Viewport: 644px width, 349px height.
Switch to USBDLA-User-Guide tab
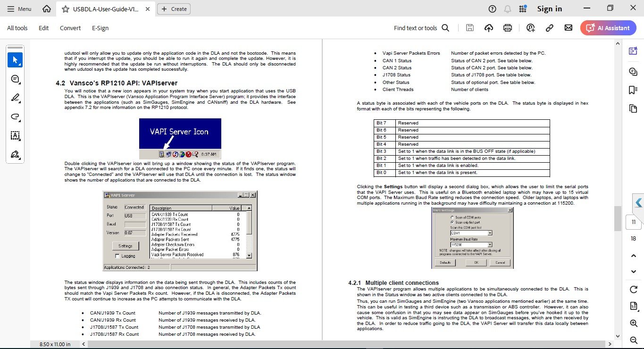[x=106, y=9]
